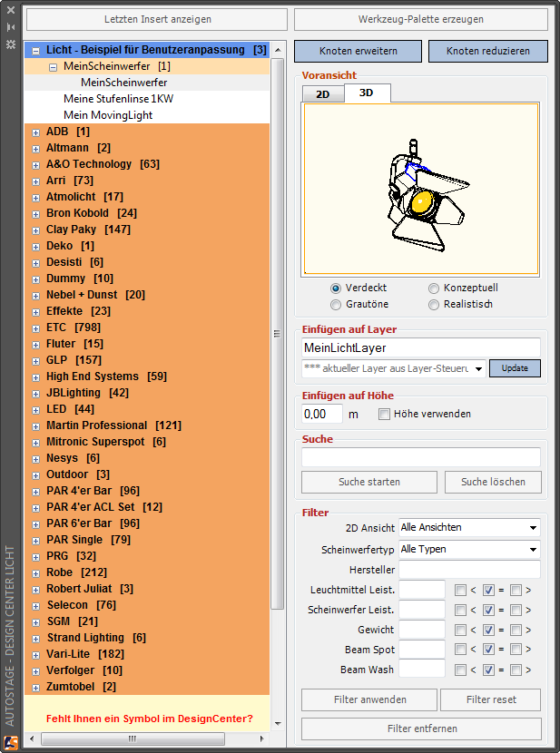This screenshot has height=753, width=560.
Task: Collapse the MeinScheinwerfer tree node
Action: point(53,66)
